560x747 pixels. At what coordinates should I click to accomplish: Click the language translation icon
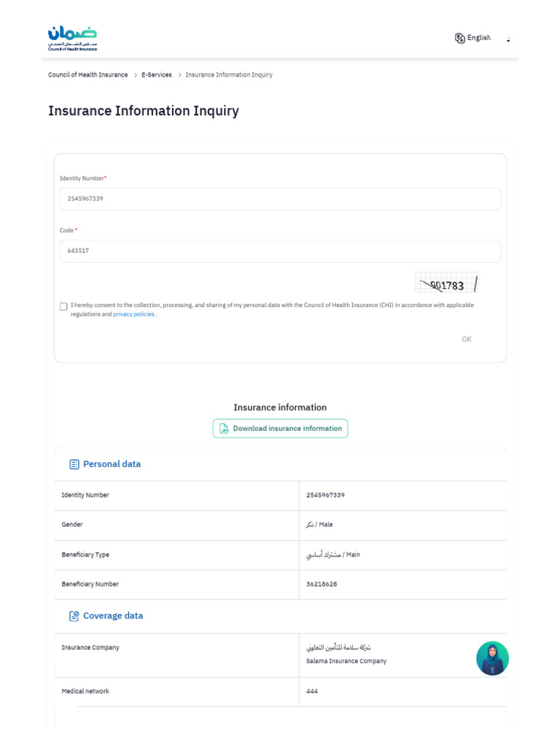pyautogui.click(x=459, y=38)
